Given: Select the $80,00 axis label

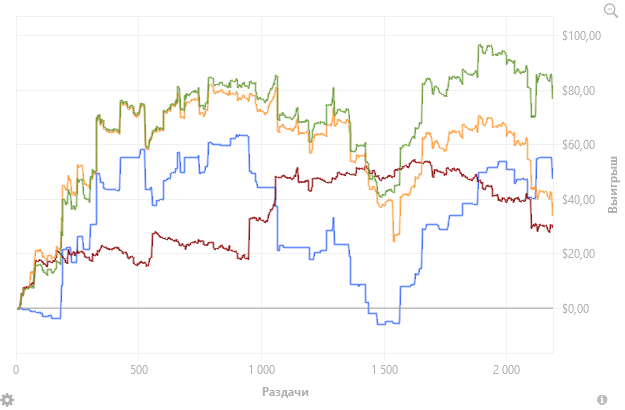Looking at the screenshot, I should 580,91.
